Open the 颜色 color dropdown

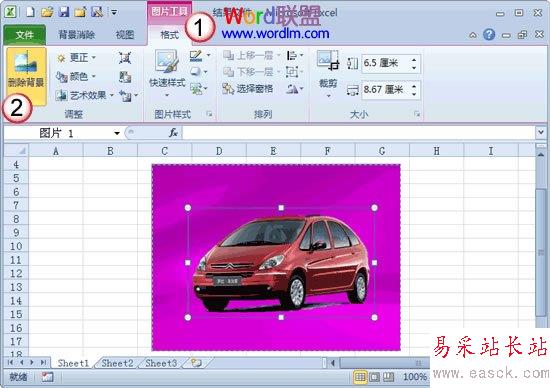click(76, 76)
